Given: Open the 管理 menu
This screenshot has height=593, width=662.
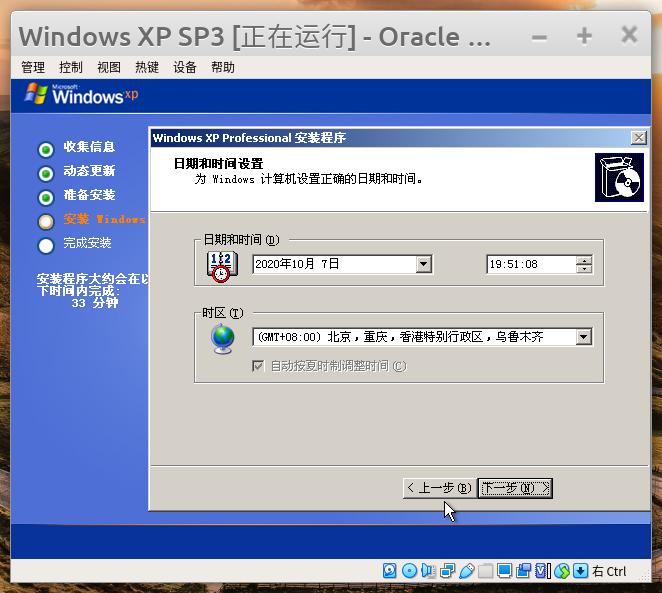Looking at the screenshot, I should 33,67.
